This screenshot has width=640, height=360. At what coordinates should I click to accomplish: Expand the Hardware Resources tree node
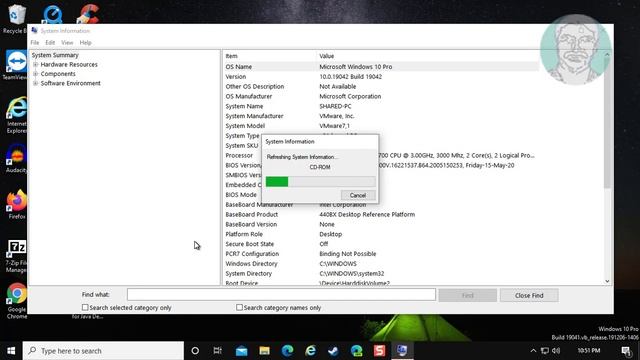click(36, 64)
